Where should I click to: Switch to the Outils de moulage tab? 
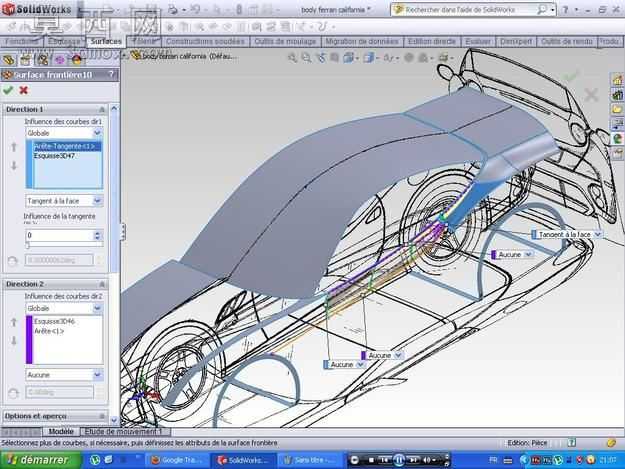click(x=285, y=41)
